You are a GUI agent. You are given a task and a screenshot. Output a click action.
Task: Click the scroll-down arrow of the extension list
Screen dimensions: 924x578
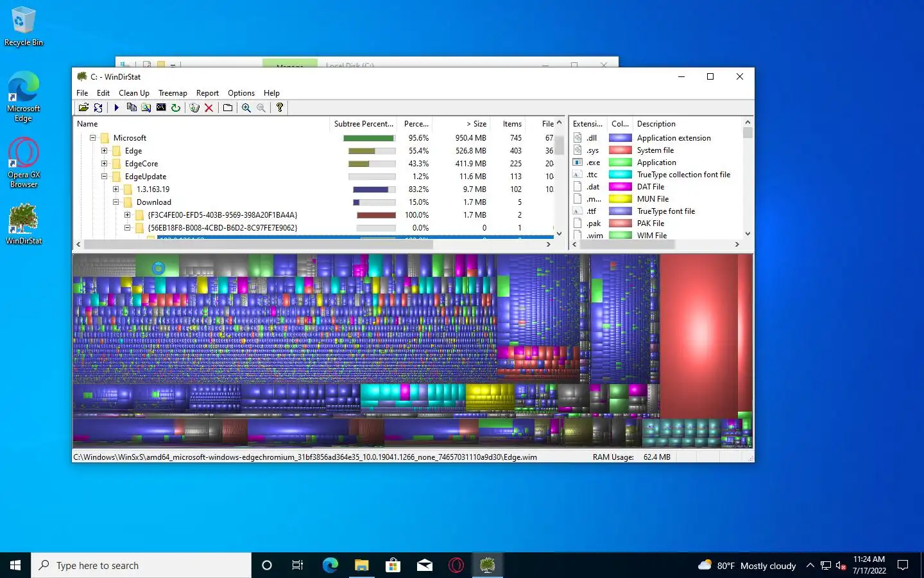click(x=748, y=234)
